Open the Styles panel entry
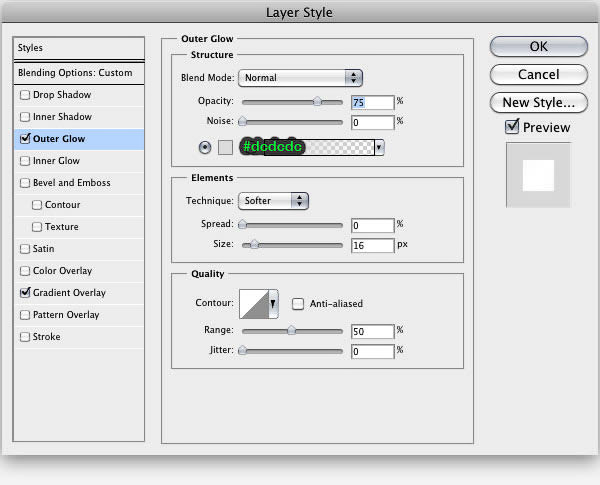The image size is (600, 485). [x=79, y=48]
